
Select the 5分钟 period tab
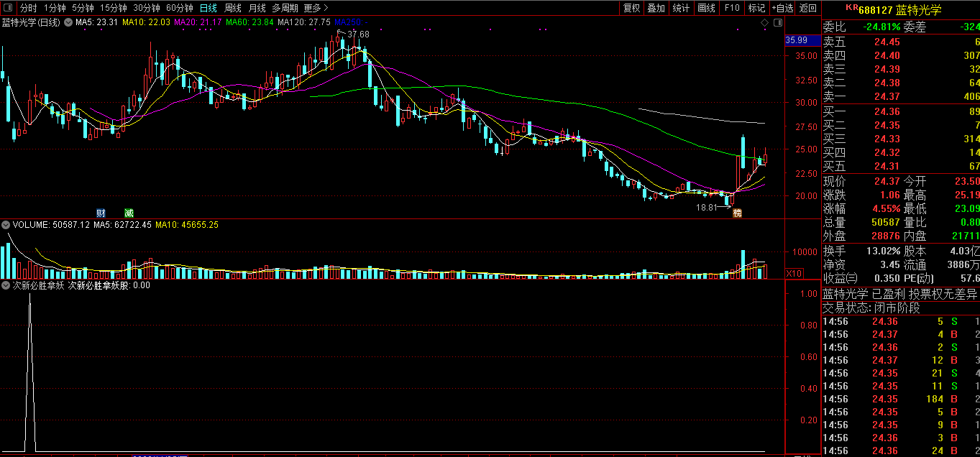(83, 8)
